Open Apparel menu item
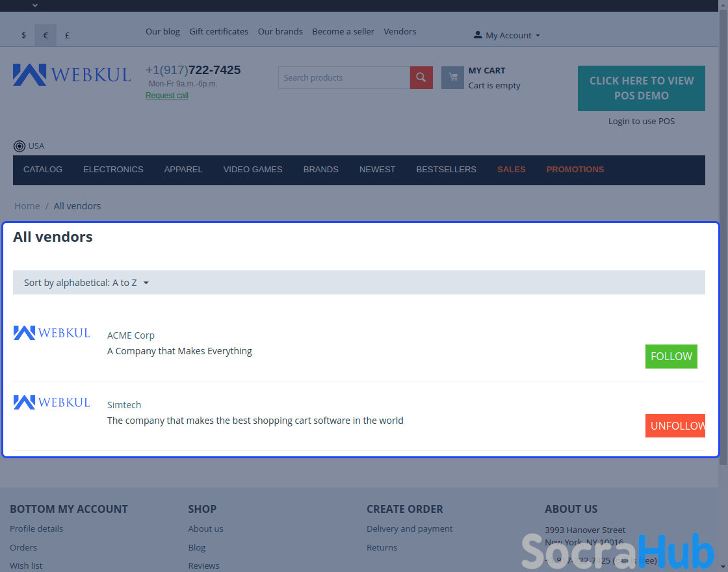 point(183,170)
